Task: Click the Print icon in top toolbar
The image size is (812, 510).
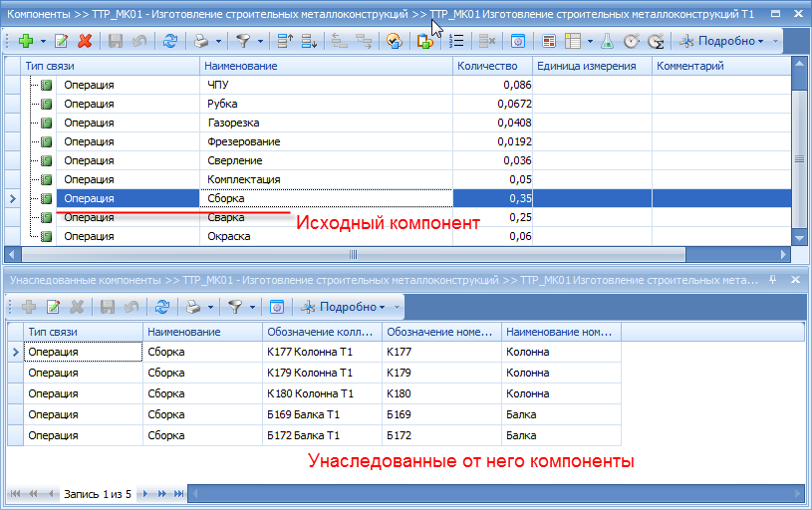Action: tap(201, 41)
